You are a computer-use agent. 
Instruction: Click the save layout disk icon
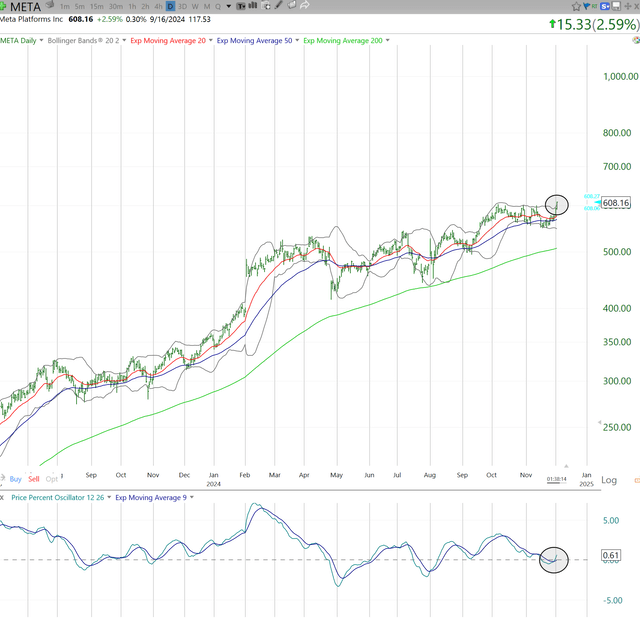click(616, 6)
